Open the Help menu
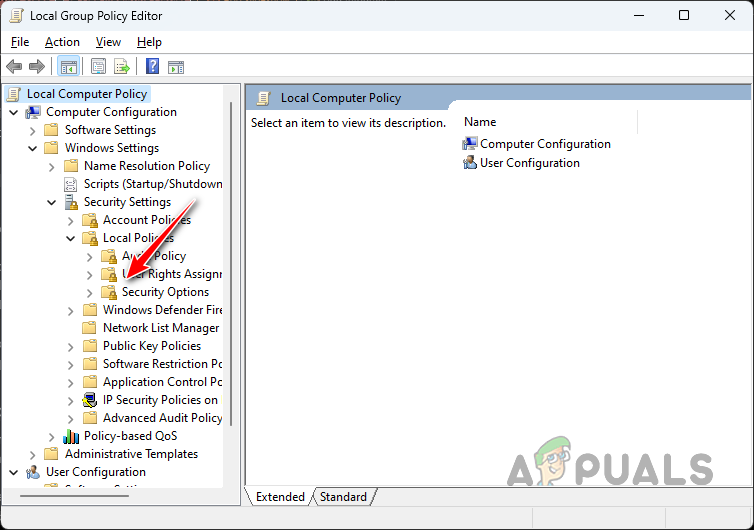Image resolution: width=754 pixels, height=530 pixels. coord(149,42)
